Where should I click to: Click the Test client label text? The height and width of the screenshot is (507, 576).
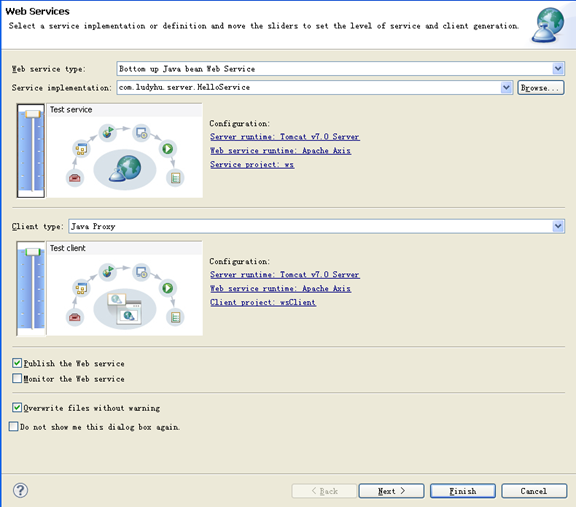[x=68, y=248]
